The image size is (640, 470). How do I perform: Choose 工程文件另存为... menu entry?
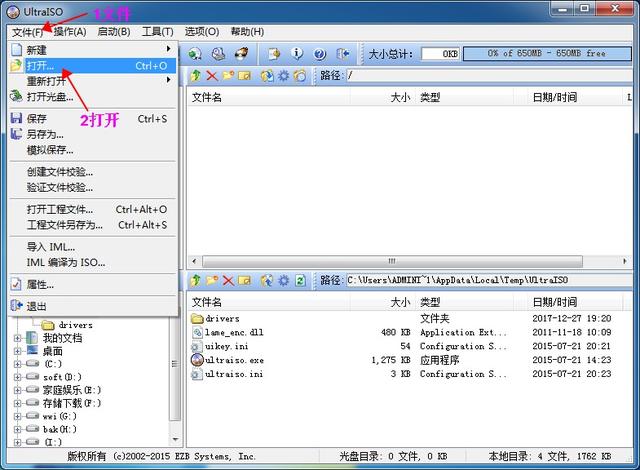coord(93,225)
